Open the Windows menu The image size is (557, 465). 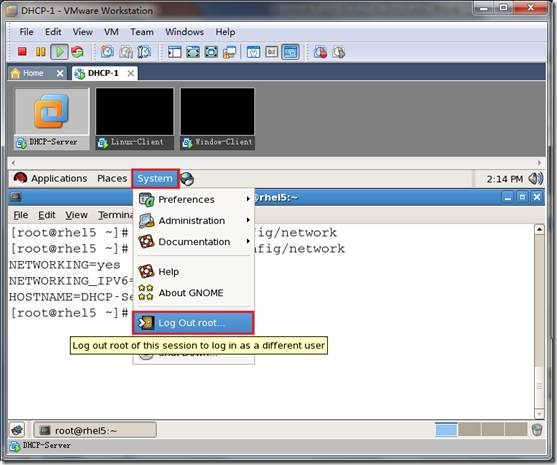pos(184,32)
